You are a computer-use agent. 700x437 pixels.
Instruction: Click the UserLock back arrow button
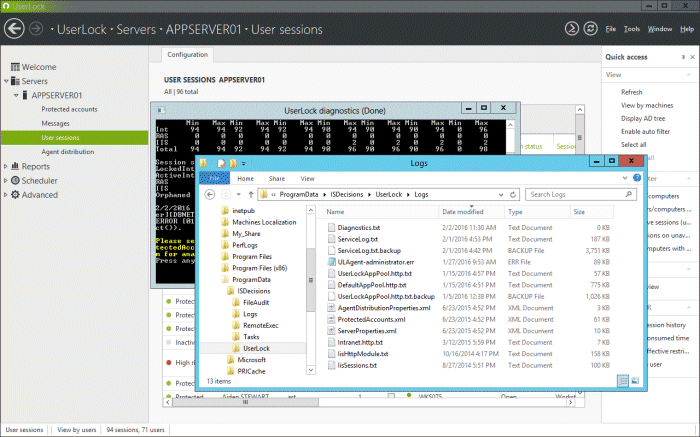(14, 29)
